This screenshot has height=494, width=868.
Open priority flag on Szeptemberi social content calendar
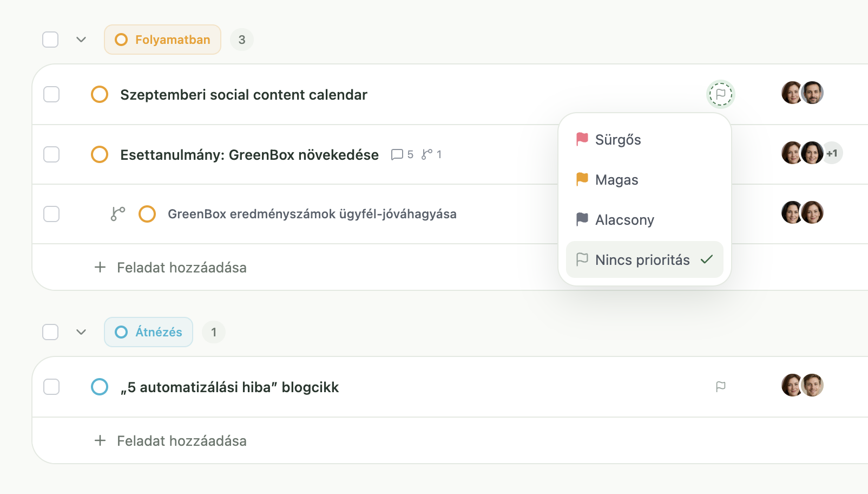pyautogui.click(x=721, y=94)
